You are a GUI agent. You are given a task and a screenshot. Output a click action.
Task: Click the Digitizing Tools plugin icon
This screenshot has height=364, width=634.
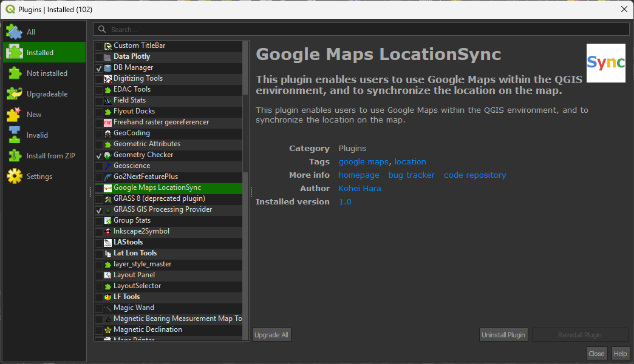[x=107, y=79]
